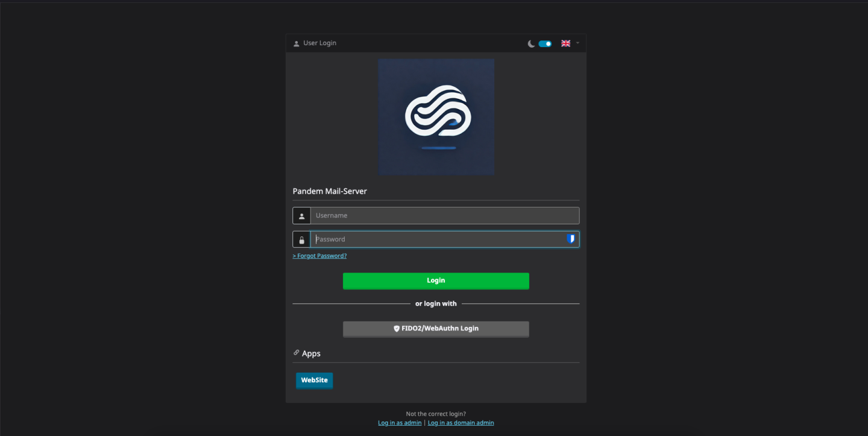Open the WebSite app button
Viewport: 868px width, 436px height.
[x=314, y=381]
